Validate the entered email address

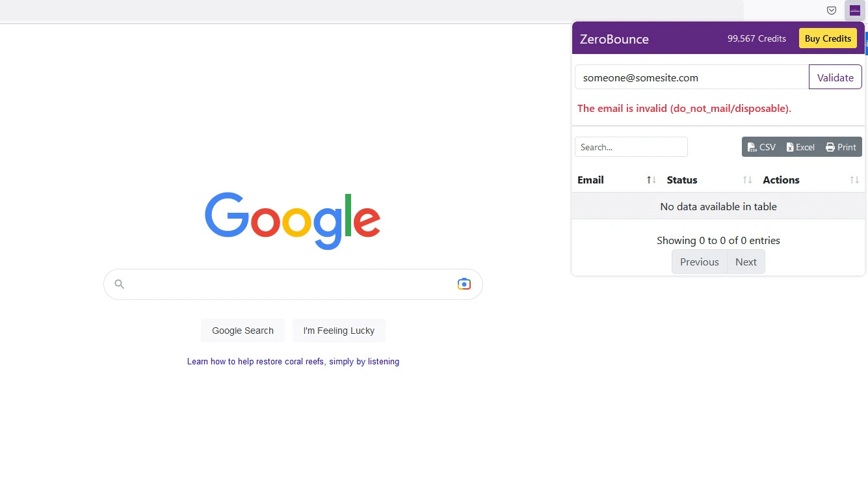point(835,77)
